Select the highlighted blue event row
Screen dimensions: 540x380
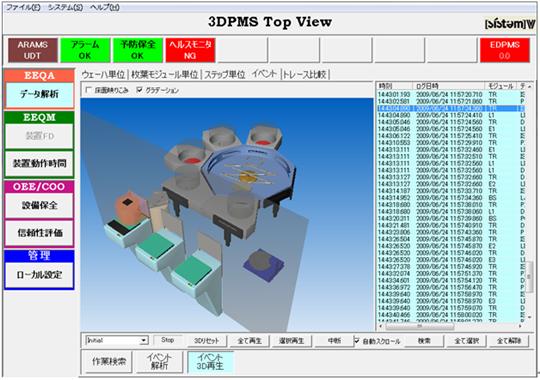click(450, 108)
